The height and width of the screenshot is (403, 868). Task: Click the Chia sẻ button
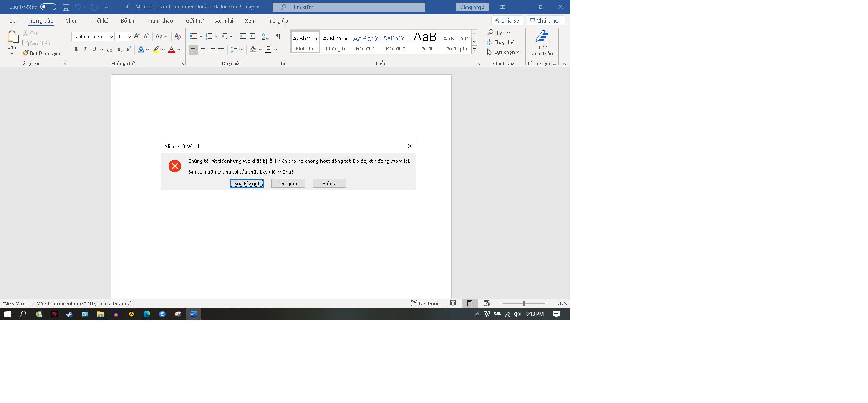pos(507,20)
